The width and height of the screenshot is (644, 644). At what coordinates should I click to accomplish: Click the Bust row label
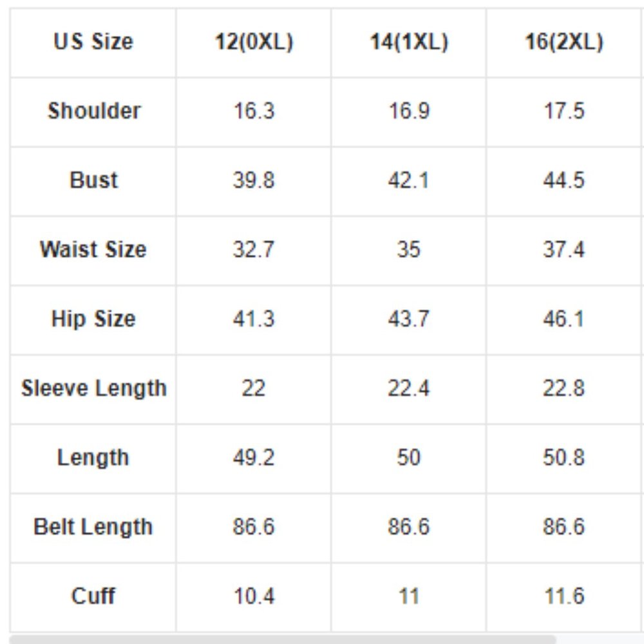[93, 180]
